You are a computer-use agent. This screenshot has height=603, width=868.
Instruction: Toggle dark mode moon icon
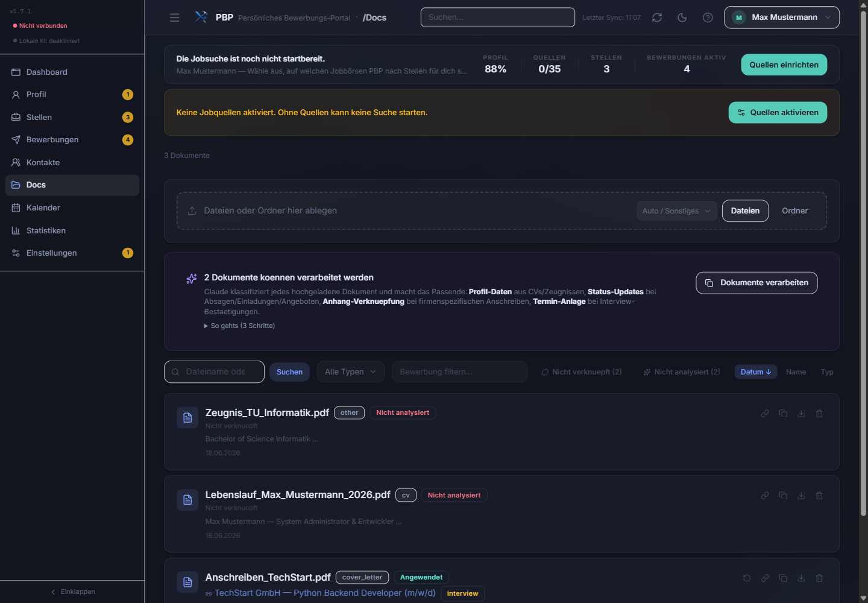coord(682,17)
